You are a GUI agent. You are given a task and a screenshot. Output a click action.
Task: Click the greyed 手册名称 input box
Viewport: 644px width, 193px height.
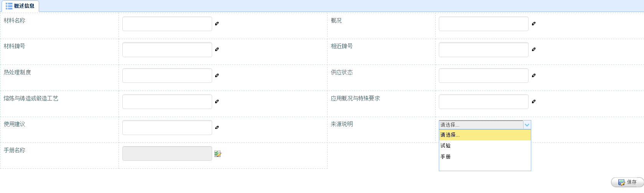click(x=167, y=153)
